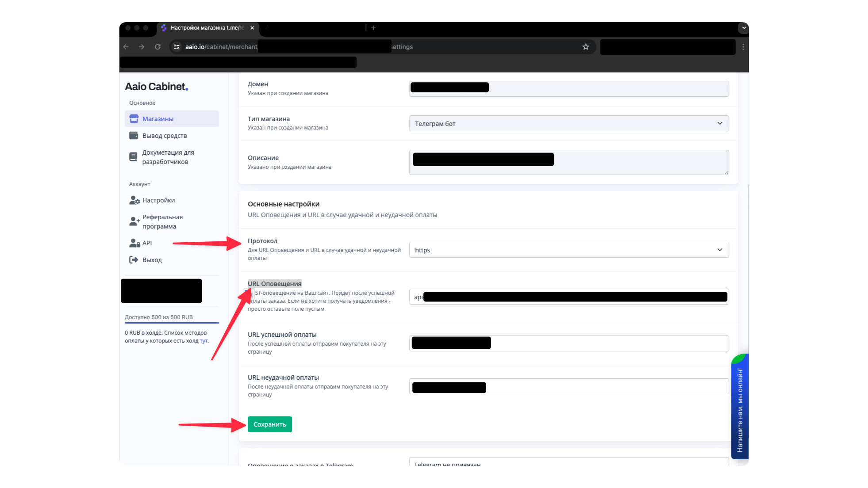868x488 pixels.
Task: Bookmark page with the star icon
Action: 586,47
